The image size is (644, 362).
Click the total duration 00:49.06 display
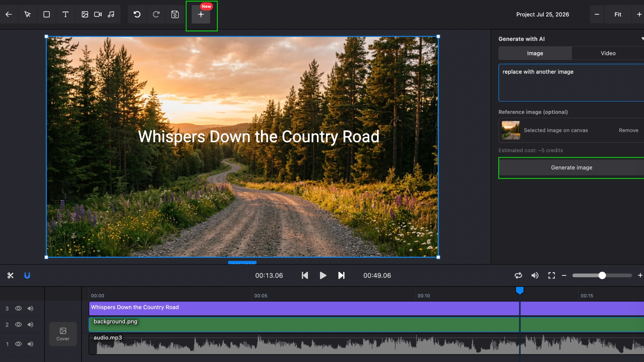point(377,276)
